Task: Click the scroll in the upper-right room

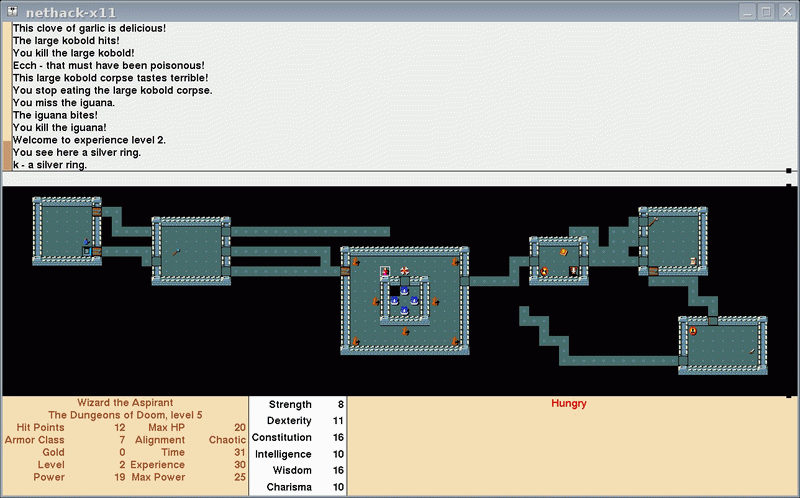Action: pos(693,261)
